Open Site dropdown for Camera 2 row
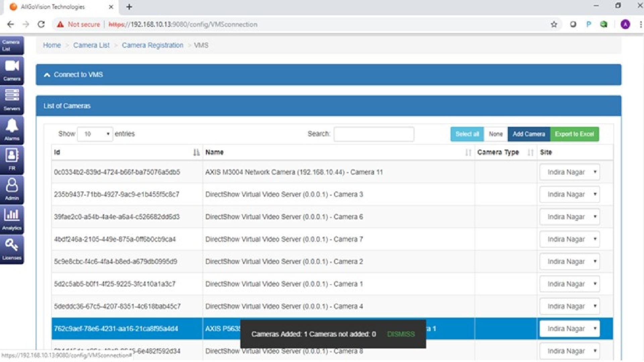 (x=570, y=261)
